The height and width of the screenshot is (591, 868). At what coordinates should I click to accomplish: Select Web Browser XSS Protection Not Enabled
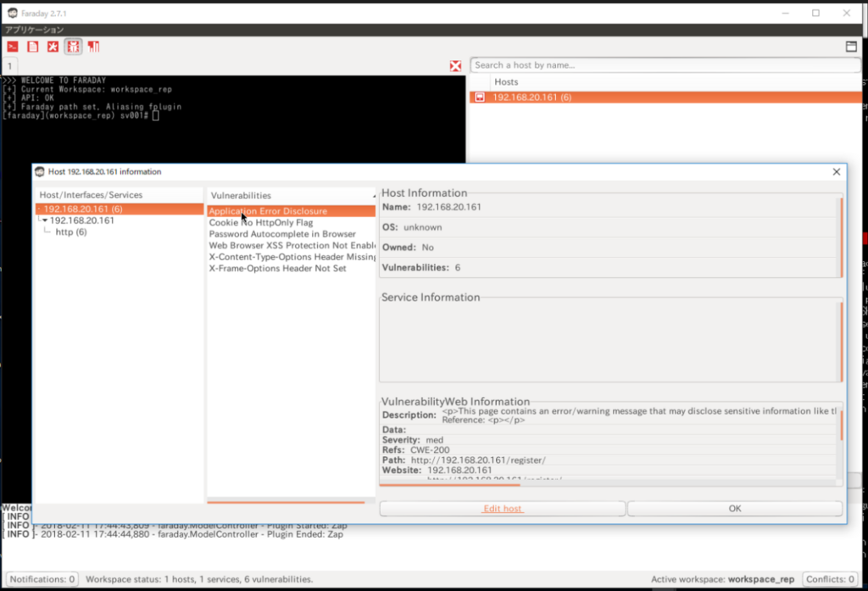pyautogui.click(x=292, y=245)
